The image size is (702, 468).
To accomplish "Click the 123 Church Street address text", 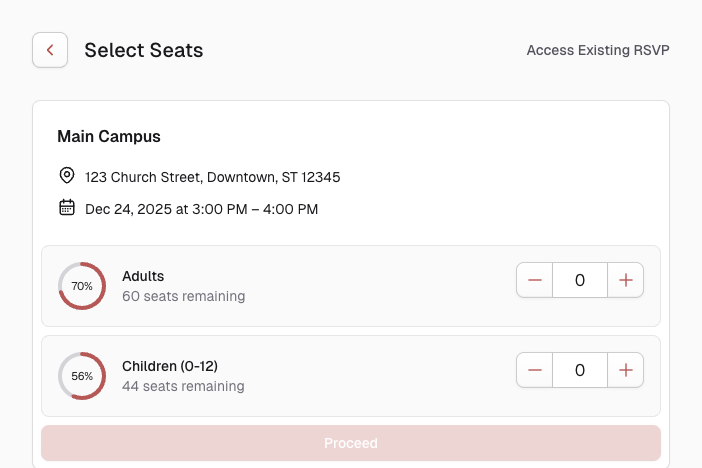I will pyautogui.click(x=212, y=177).
